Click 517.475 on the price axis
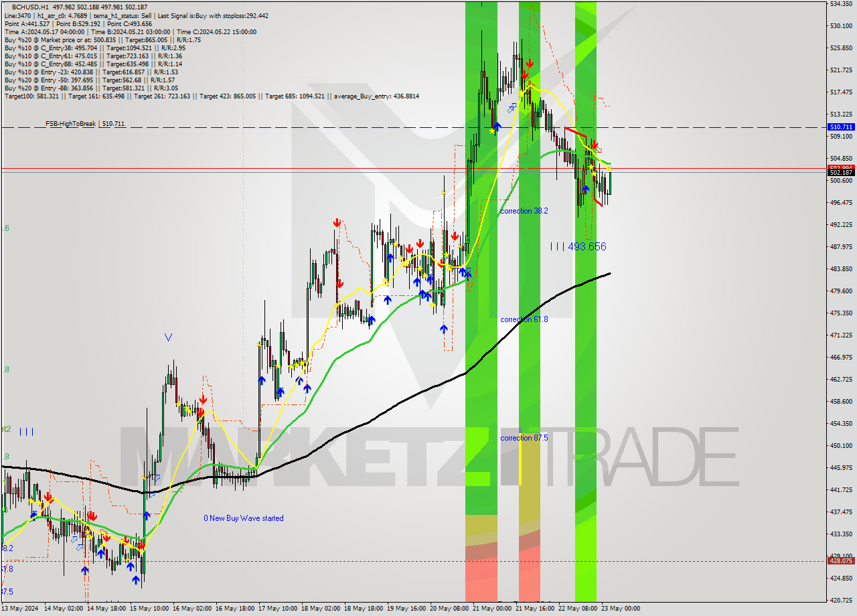The width and height of the screenshot is (857, 616). pyautogui.click(x=841, y=92)
